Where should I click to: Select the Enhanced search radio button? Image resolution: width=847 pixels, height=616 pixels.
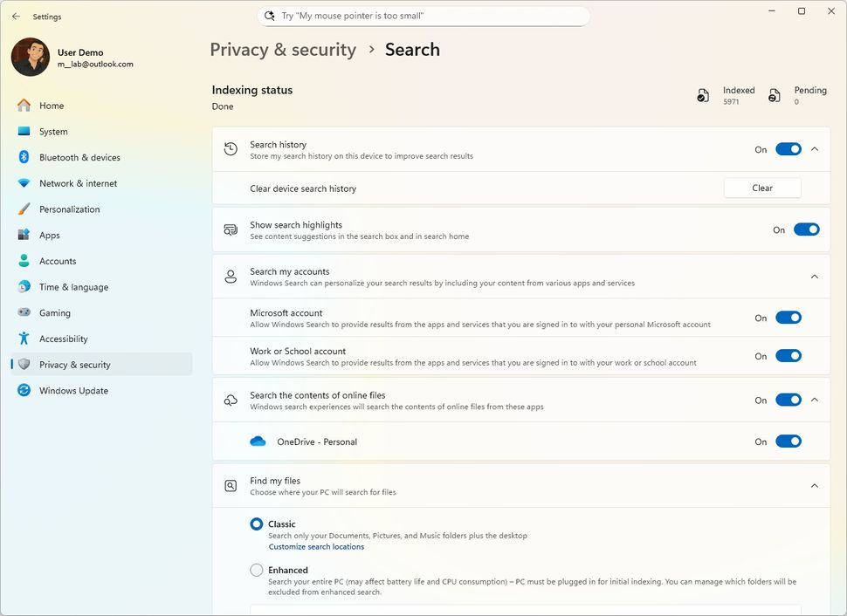click(257, 571)
